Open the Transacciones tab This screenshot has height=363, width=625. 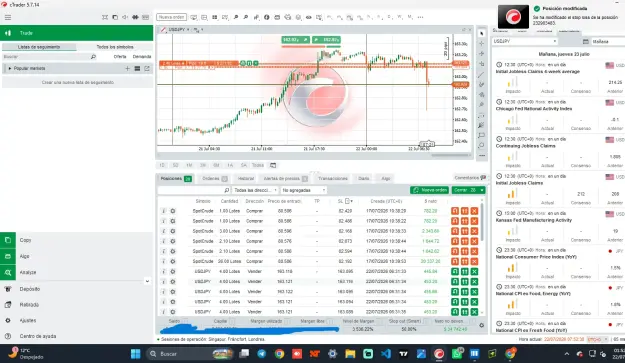(333, 179)
